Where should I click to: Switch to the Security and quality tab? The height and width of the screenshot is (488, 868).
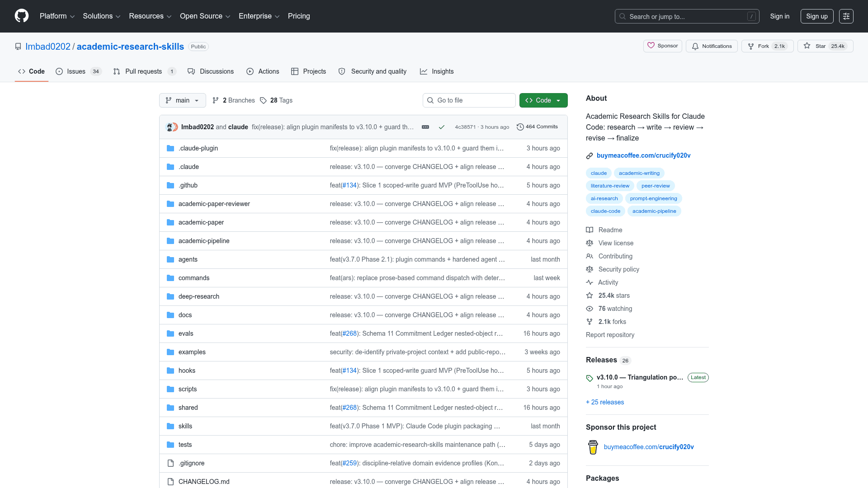tap(373, 71)
